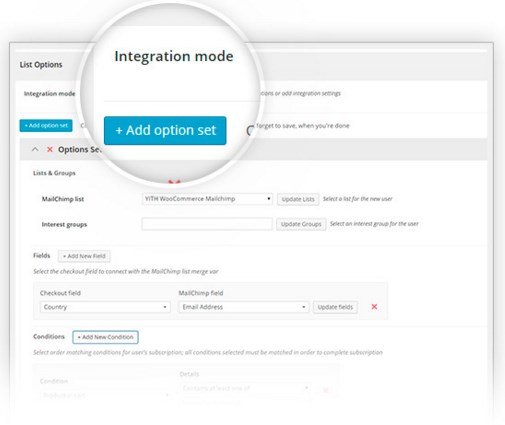505x425 pixels.
Task: Collapse the Options Set panel via chevron
Action: (35, 149)
